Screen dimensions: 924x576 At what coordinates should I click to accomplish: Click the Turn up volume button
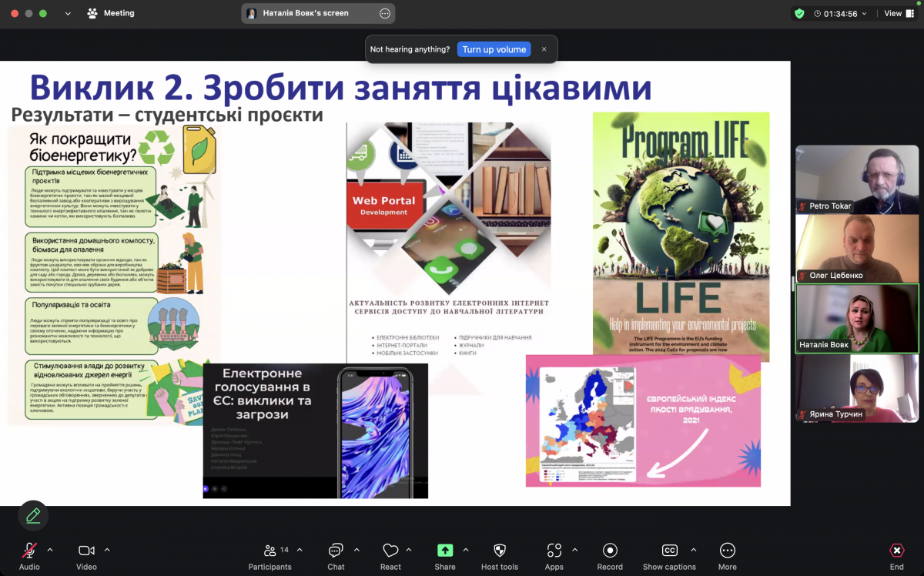click(494, 49)
